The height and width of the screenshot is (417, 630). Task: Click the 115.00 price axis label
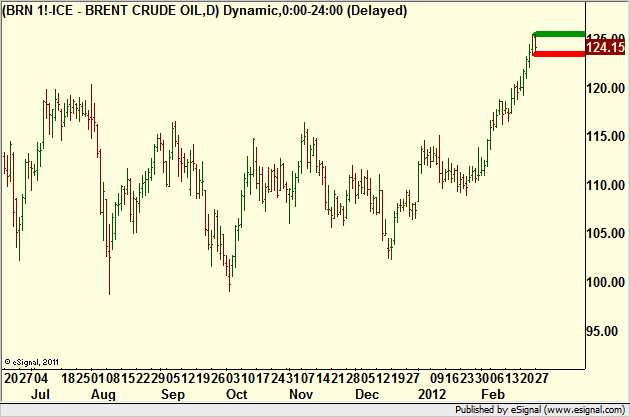(x=605, y=137)
